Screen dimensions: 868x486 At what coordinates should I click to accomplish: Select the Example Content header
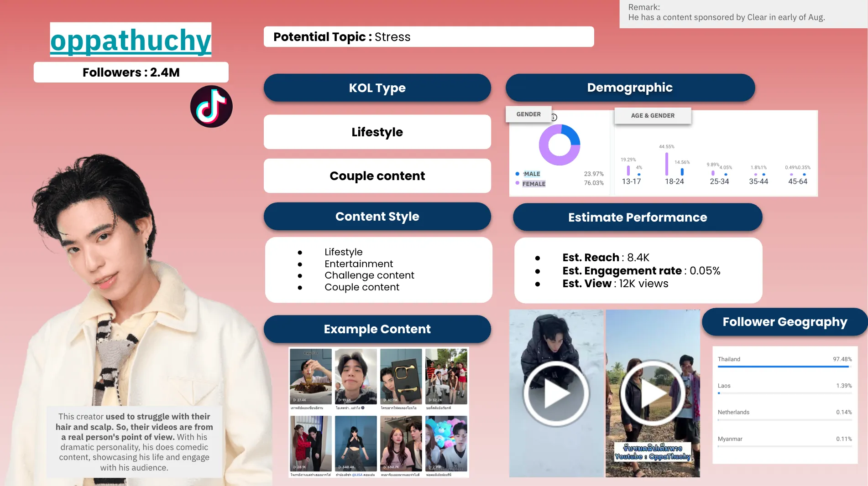coord(377,329)
